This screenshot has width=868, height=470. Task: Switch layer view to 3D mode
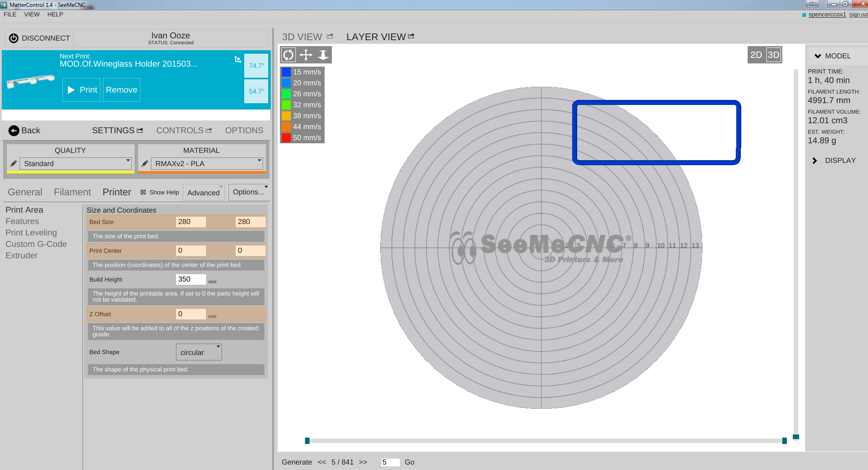[773, 55]
